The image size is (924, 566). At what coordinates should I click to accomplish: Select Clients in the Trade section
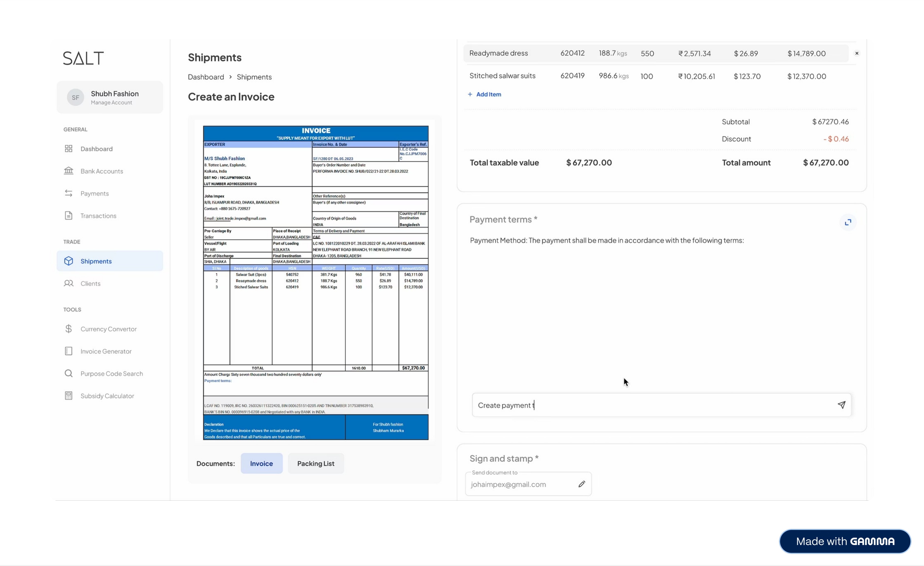click(90, 283)
